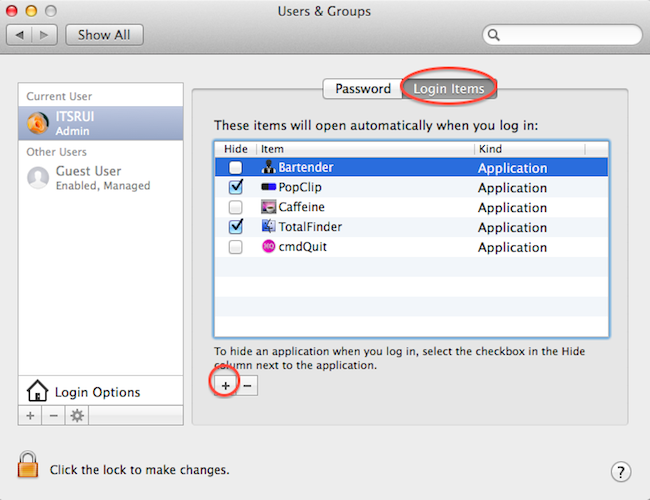Select the Login Items tab
The image size is (650, 500).
tap(449, 89)
